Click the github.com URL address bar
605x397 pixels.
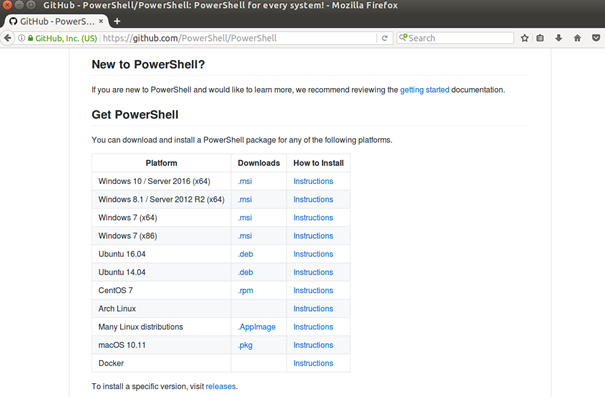tap(239, 38)
